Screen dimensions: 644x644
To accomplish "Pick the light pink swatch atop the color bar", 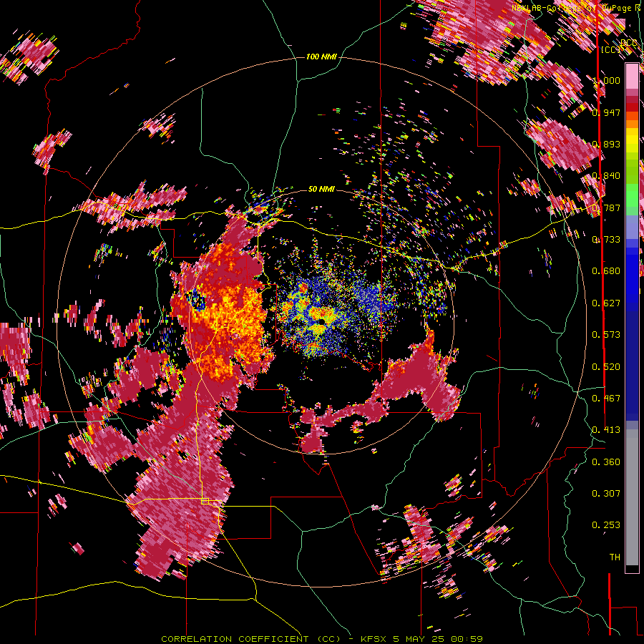I will [632, 76].
